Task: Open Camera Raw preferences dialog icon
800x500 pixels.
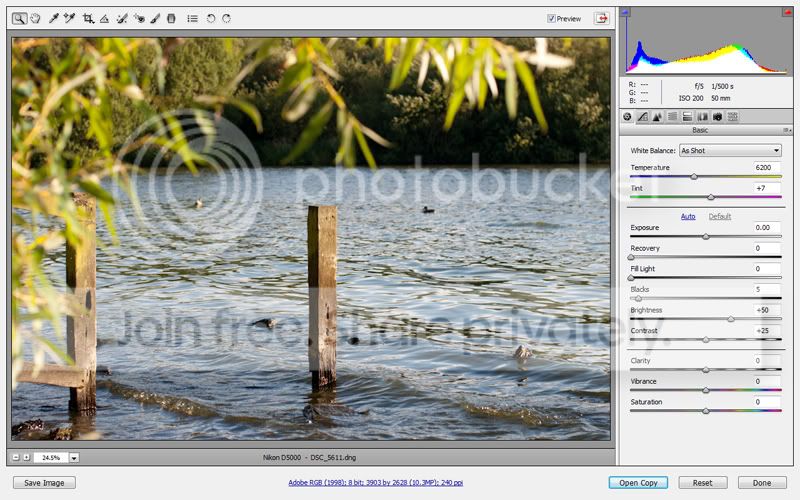Action: 192,18
